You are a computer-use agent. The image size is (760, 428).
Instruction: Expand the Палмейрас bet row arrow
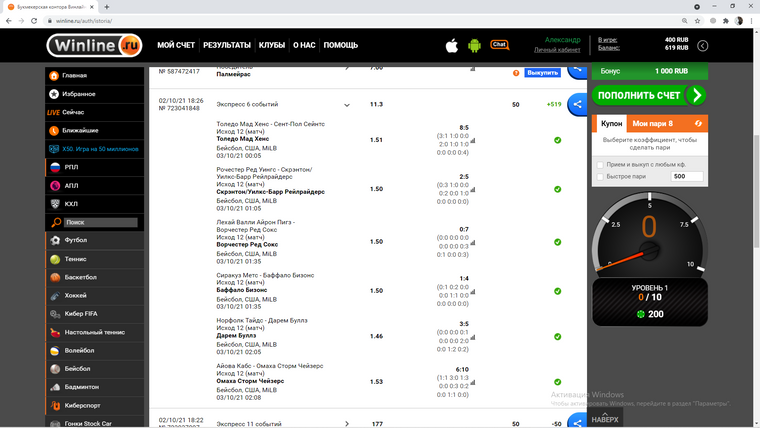pos(347,68)
